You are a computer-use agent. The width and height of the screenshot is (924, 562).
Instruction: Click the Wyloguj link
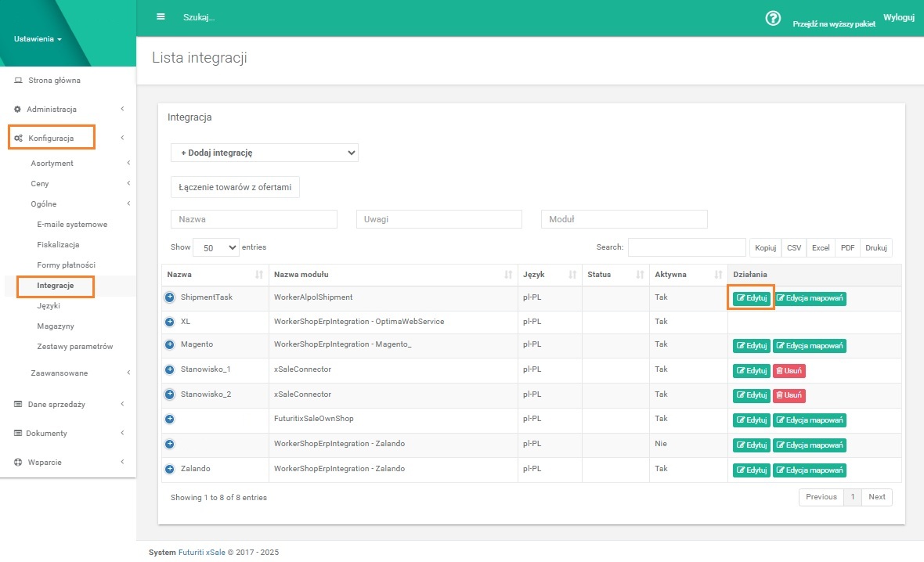898,17
